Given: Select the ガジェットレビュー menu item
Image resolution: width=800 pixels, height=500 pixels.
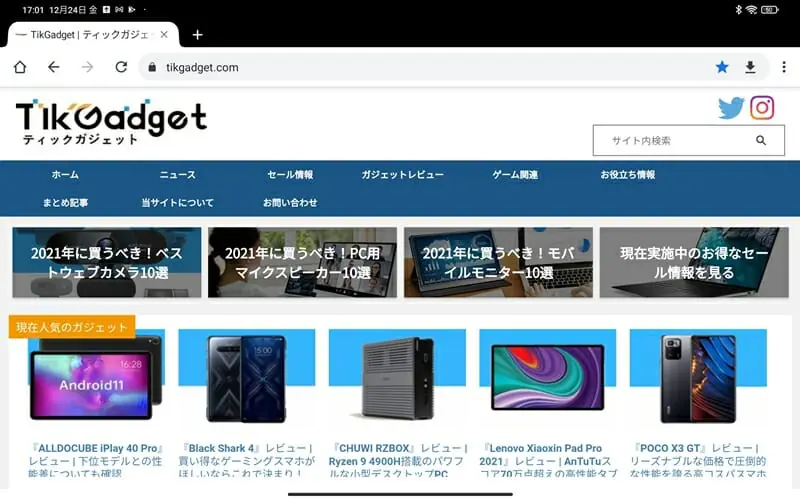Looking at the screenshot, I should (x=402, y=175).
